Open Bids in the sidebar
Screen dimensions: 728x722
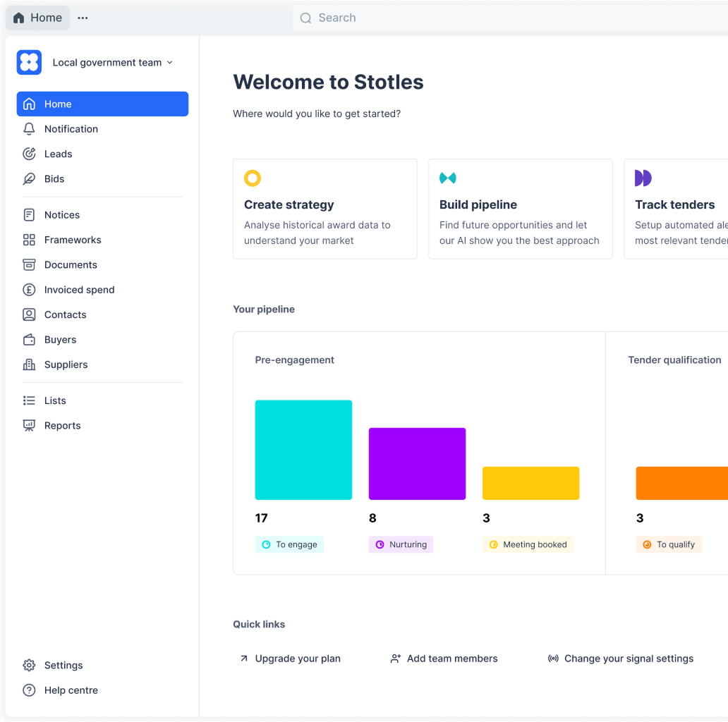tap(102, 179)
